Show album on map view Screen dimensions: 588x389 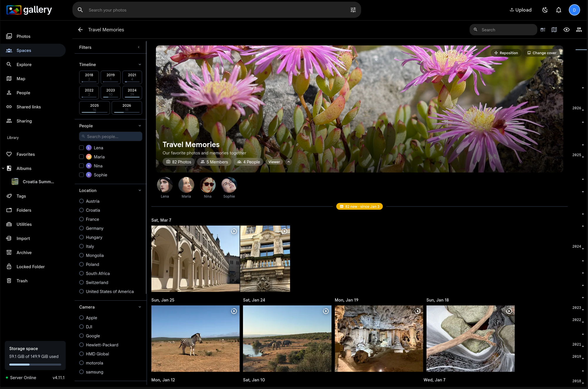(x=554, y=29)
